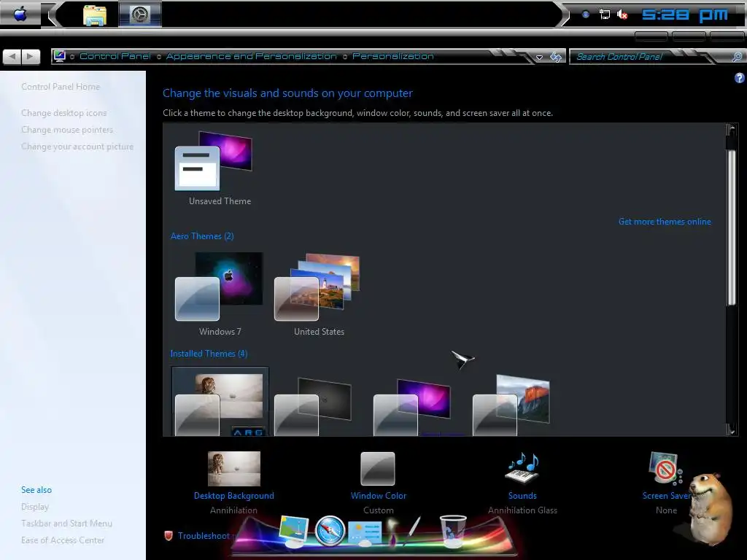Click the Sounds piano notes icon
This screenshot has height=560, width=747.
coord(522,468)
